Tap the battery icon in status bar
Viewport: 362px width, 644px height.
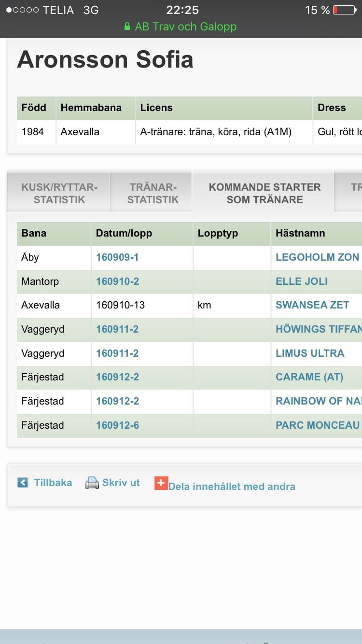click(x=344, y=10)
